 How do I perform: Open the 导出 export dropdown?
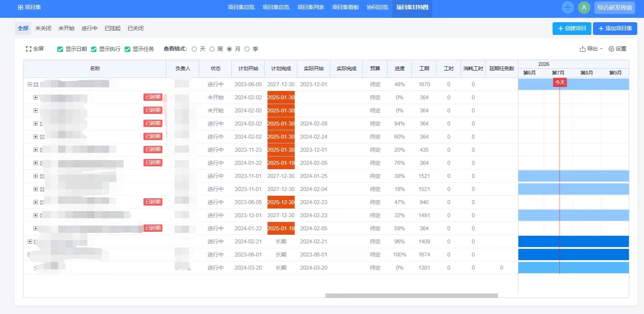point(591,49)
